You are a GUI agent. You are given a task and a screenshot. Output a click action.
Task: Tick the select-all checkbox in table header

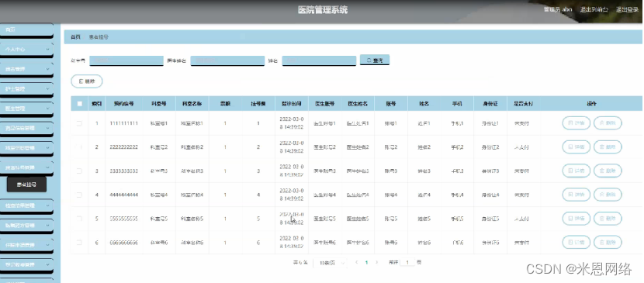[x=79, y=104]
